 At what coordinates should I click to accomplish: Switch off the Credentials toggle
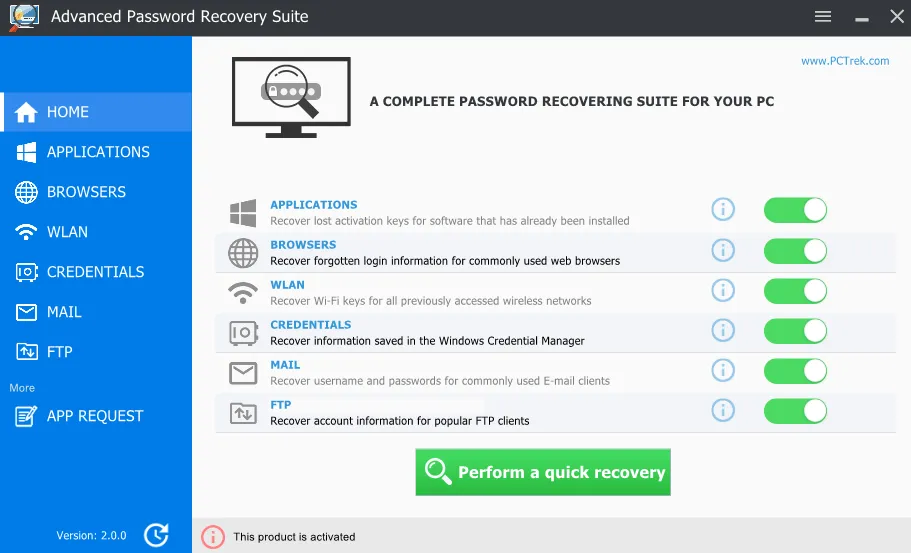click(x=795, y=330)
